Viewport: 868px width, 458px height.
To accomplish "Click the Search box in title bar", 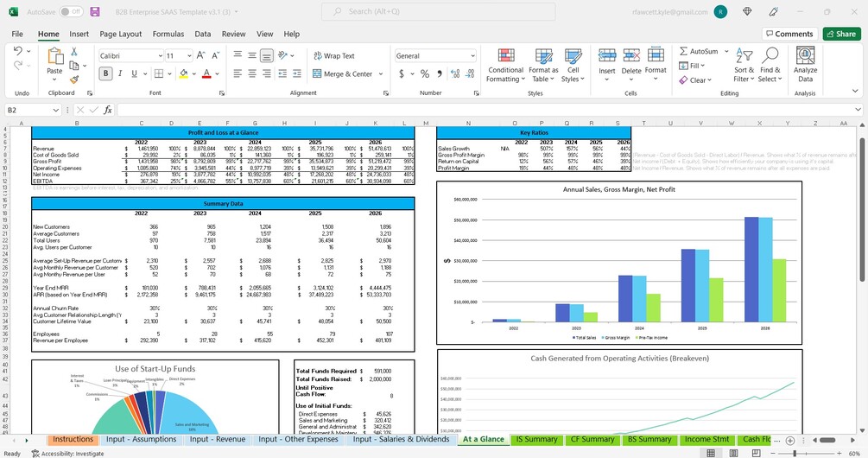I will pyautogui.click(x=438, y=11).
